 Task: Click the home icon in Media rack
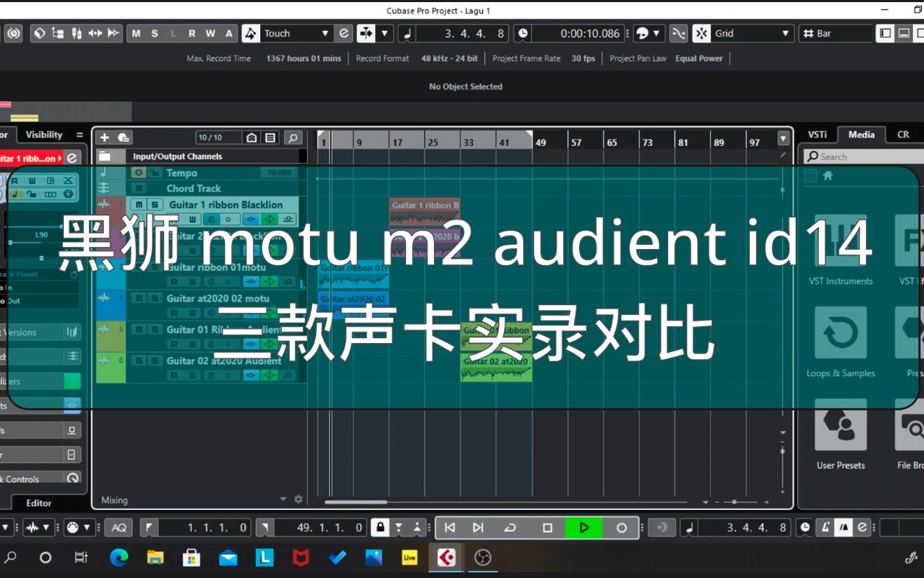(827, 176)
